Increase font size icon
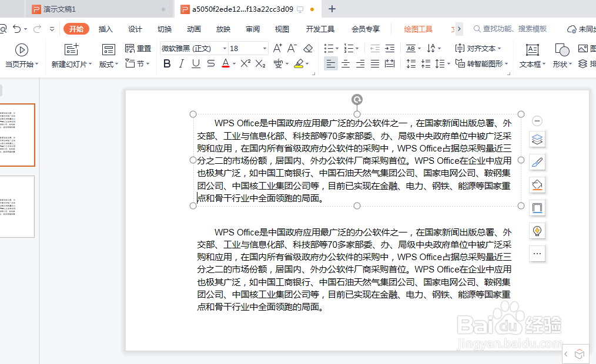Screen dimensions: 596x364 [277, 48]
